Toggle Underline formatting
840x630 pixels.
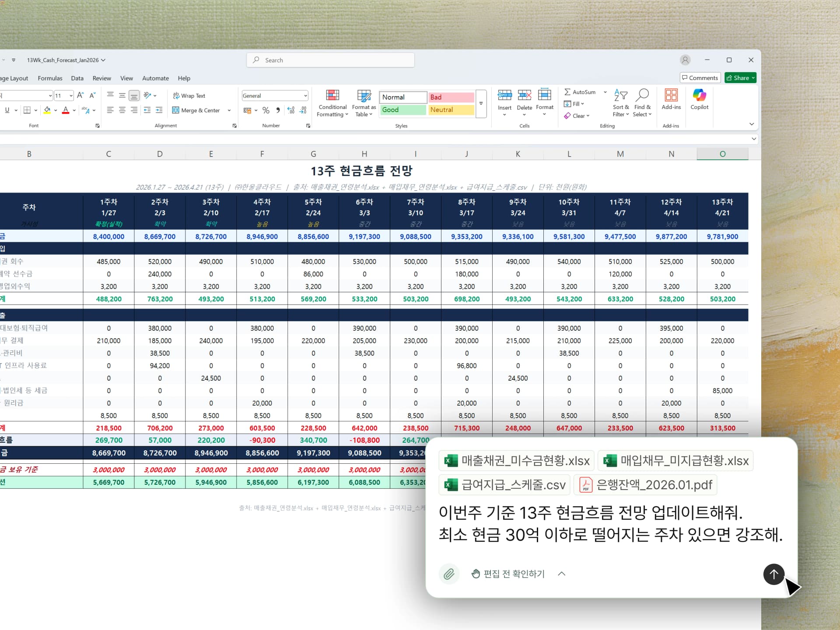click(8, 110)
